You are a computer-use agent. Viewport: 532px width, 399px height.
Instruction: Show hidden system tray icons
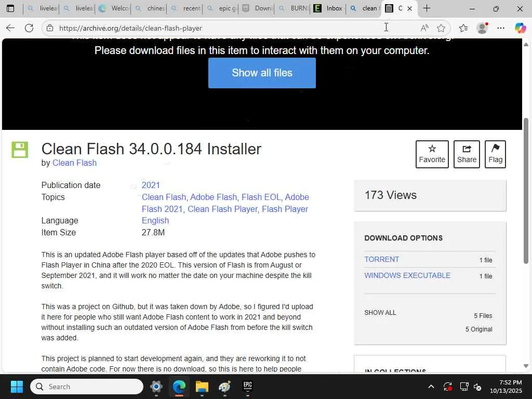[x=431, y=387]
